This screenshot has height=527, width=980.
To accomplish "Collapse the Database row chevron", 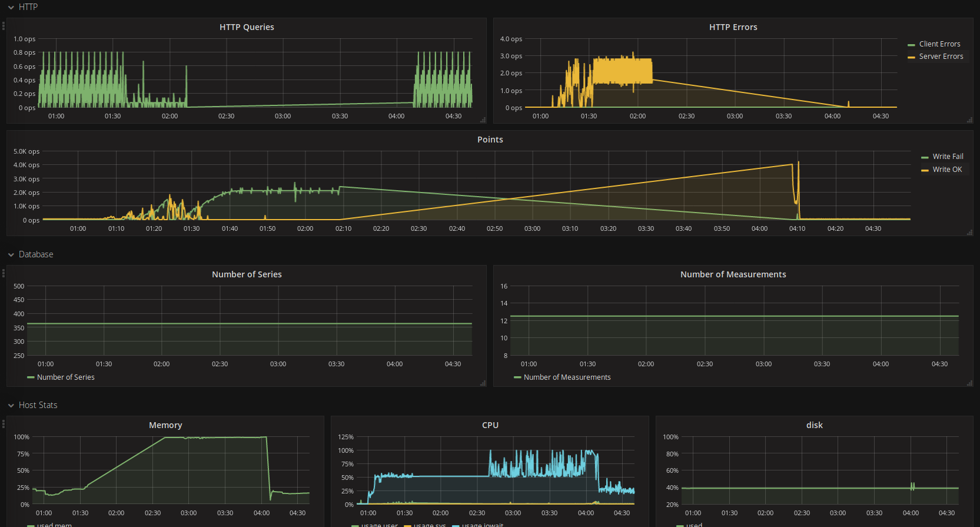I will pos(11,255).
